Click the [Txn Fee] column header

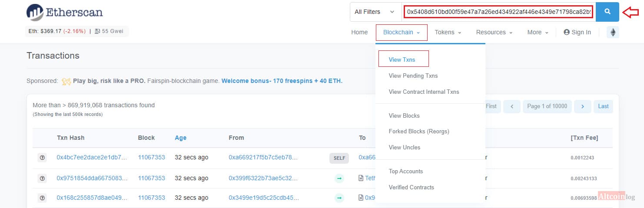[584, 138]
